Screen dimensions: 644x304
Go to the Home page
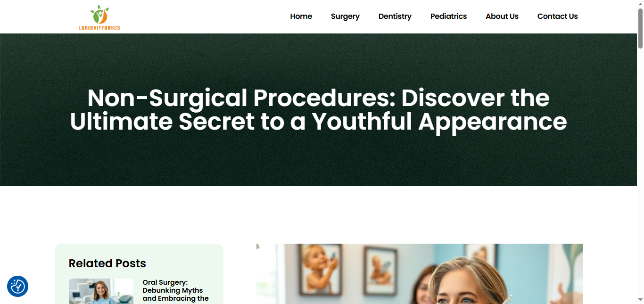tap(301, 16)
